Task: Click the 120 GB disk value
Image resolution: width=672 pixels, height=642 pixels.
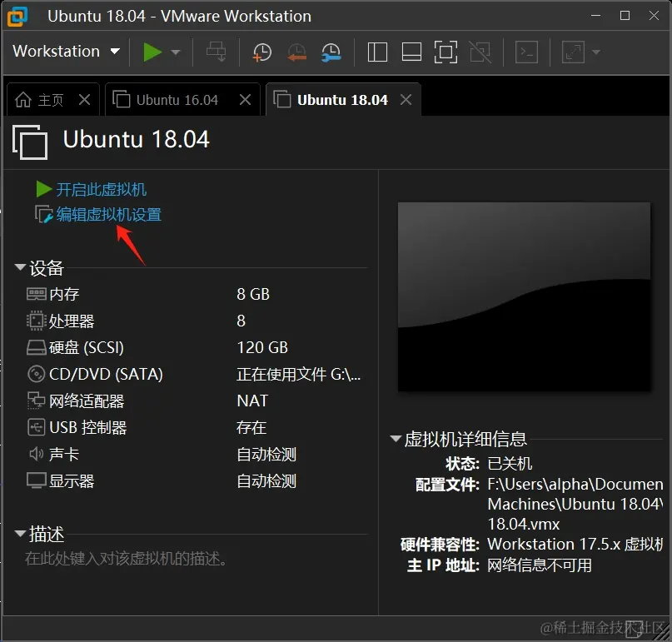Action: pos(262,347)
